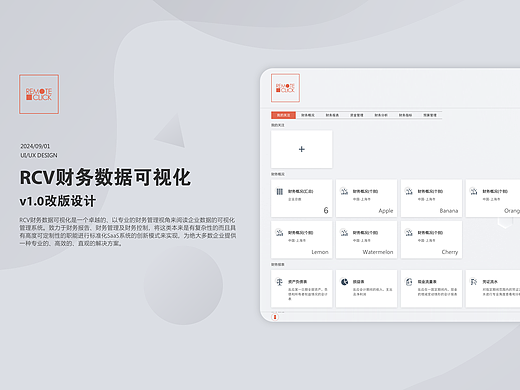Click the number 6 on the summary card
520x390 pixels.
pyautogui.click(x=326, y=210)
